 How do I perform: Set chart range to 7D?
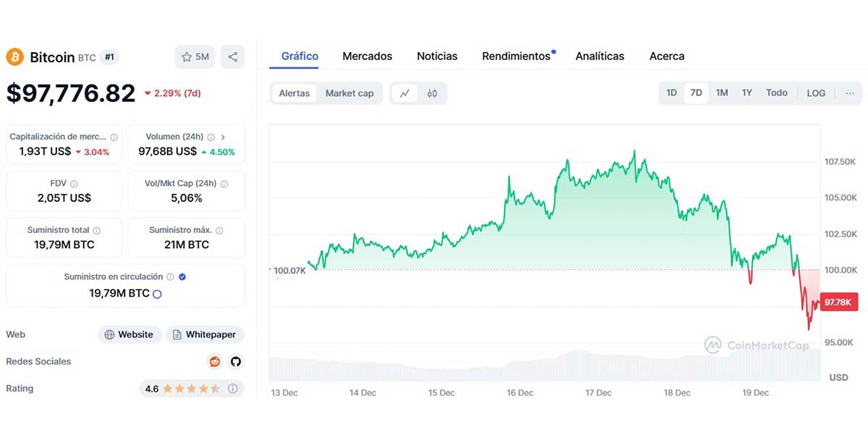coord(696,93)
